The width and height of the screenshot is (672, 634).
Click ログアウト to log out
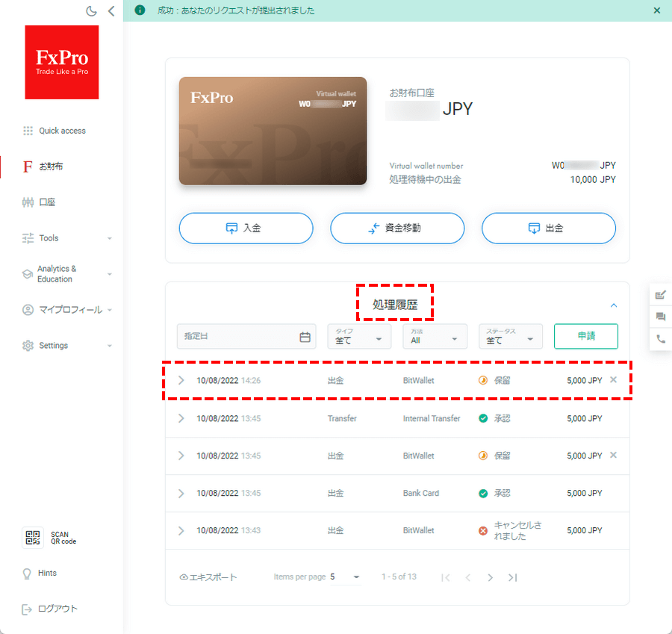click(x=50, y=609)
